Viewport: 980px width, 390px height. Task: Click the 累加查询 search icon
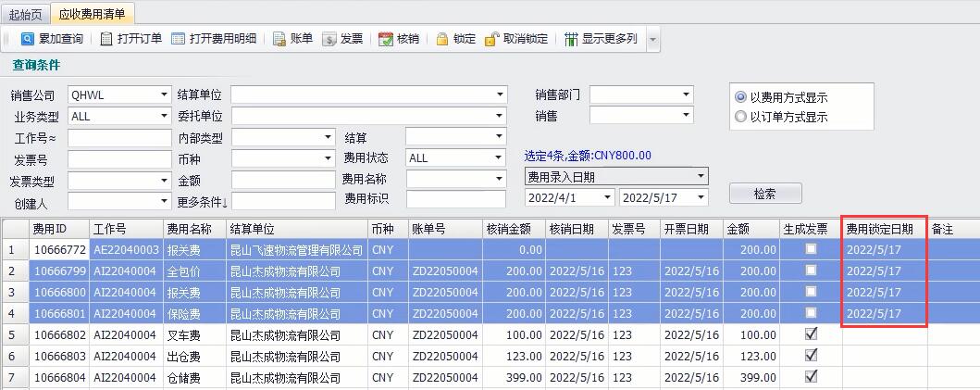click(28, 39)
